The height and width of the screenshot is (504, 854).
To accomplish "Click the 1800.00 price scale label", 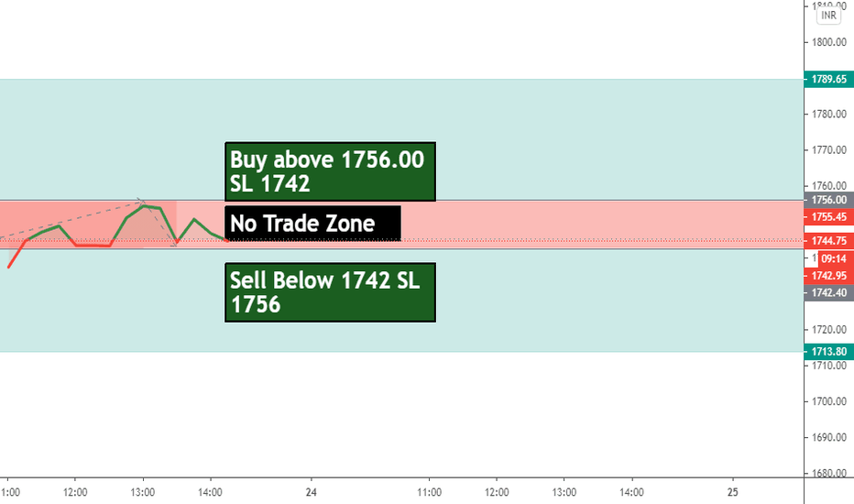I will click(829, 42).
